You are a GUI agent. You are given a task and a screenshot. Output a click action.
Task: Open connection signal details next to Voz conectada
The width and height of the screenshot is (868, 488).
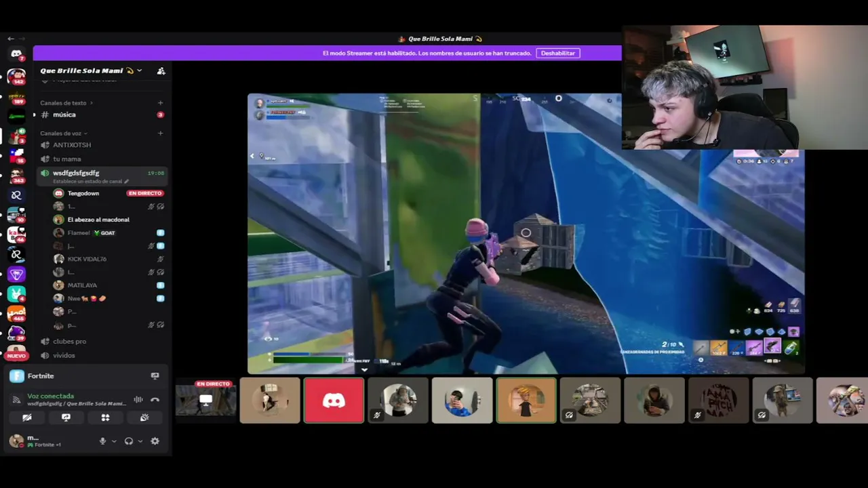[x=17, y=400]
